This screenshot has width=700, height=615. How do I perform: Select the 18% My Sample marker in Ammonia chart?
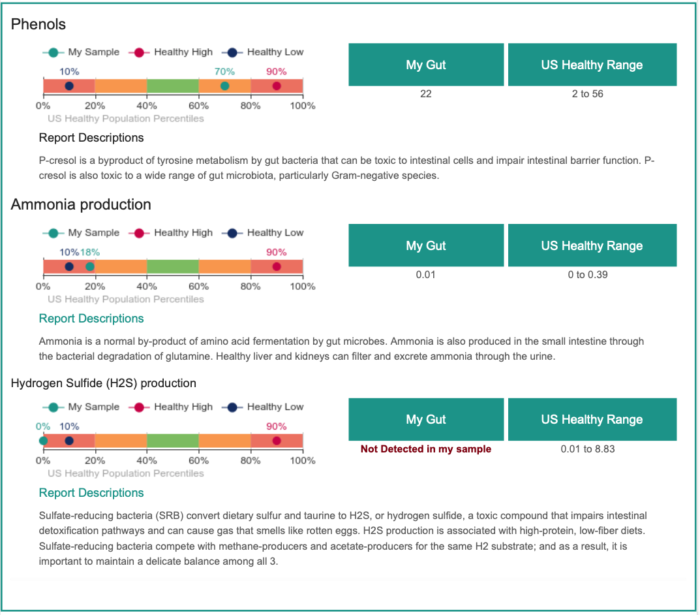90,266
